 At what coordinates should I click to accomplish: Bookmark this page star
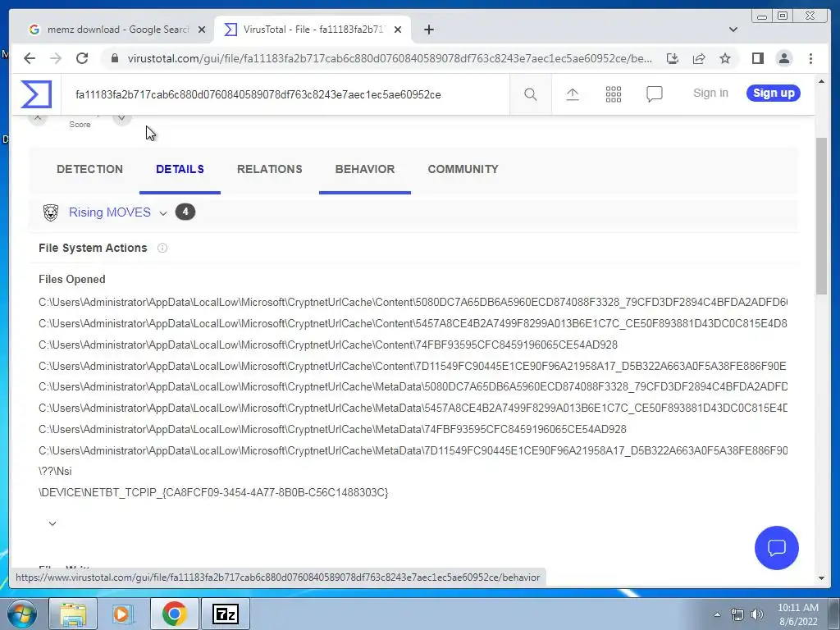click(725, 58)
